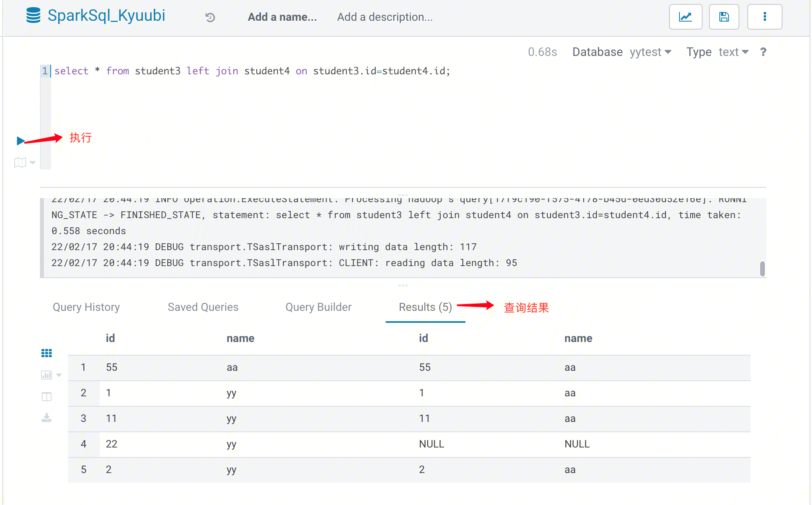Save the query using the floppy disk icon
Viewport: 812px width, 505px height.
pyautogui.click(x=724, y=16)
